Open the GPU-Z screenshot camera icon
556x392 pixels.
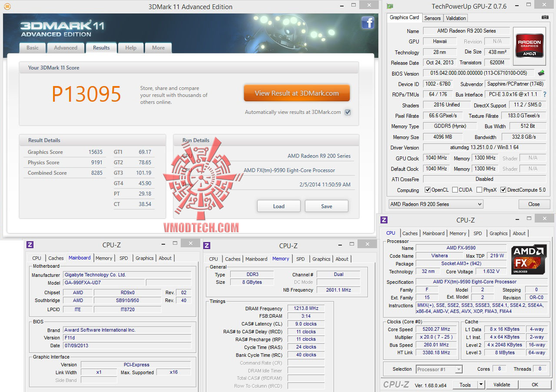[545, 17]
